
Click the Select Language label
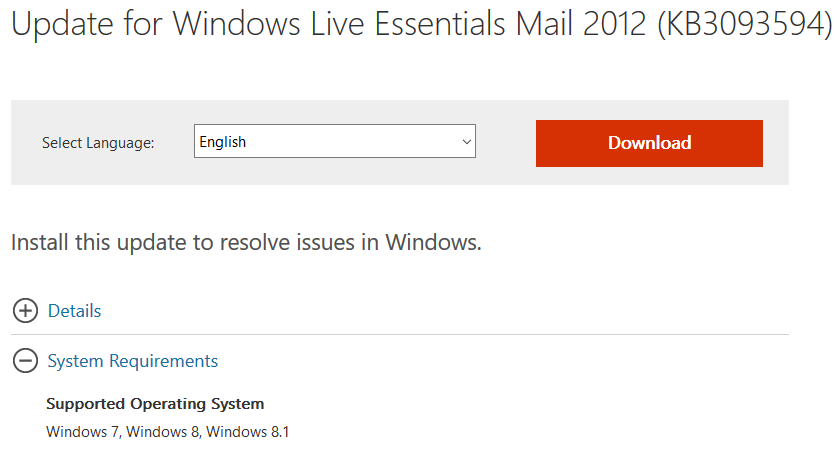[x=98, y=143]
